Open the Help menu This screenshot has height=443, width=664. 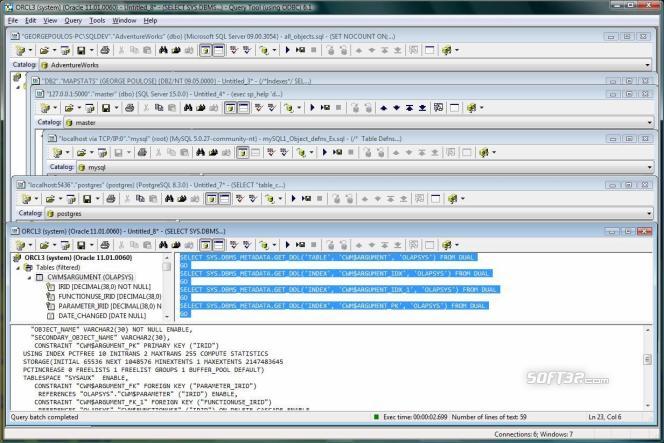pyautogui.click(x=150, y=20)
